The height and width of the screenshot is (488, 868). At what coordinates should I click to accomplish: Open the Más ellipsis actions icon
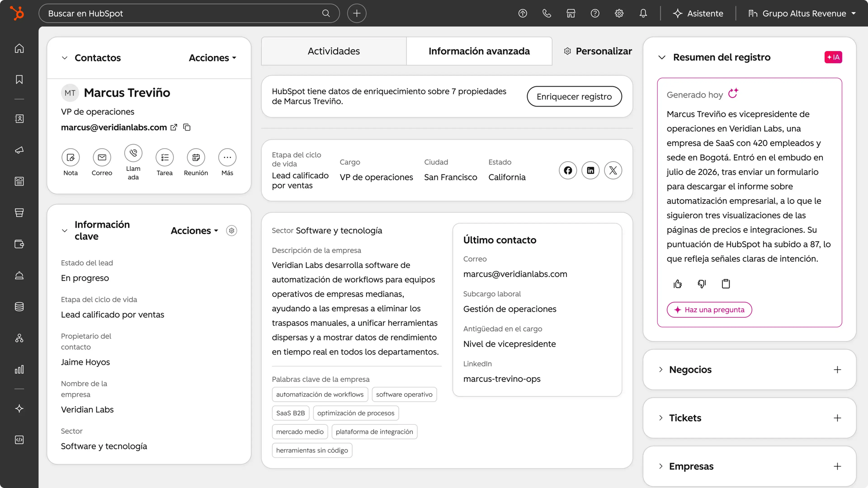227,157
